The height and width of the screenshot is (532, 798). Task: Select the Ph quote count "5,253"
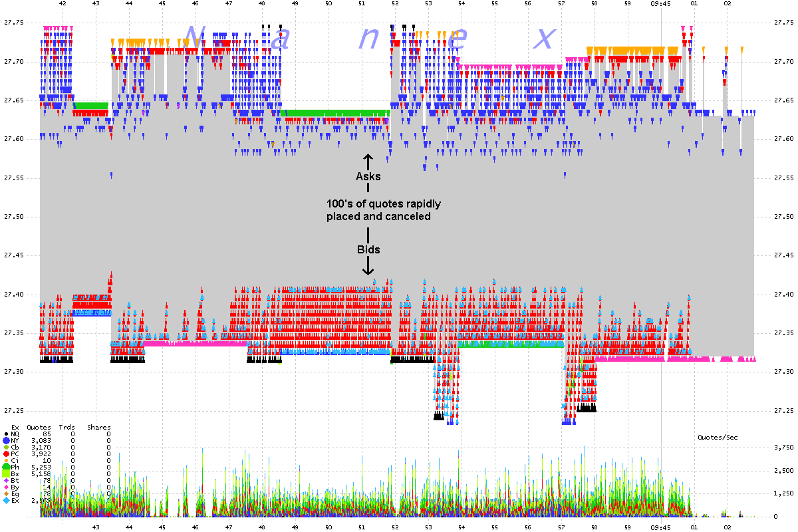[x=41, y=467]
